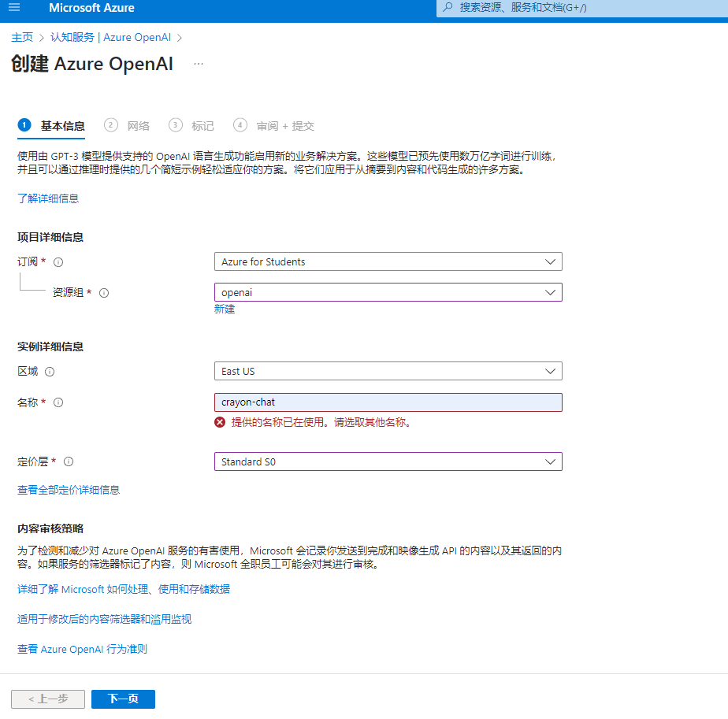Click the red error icon under name field
This screenshot has width=728, height=719.
[220, 422]
